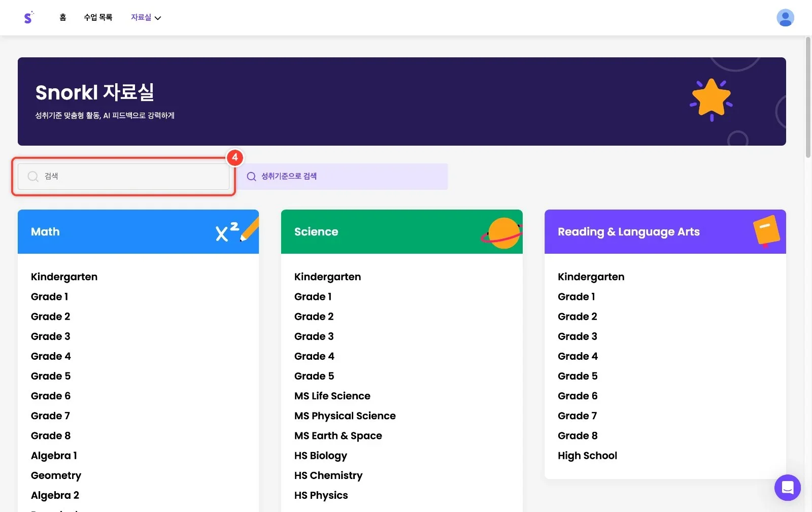Select Math Grade 1

point(49,297)
